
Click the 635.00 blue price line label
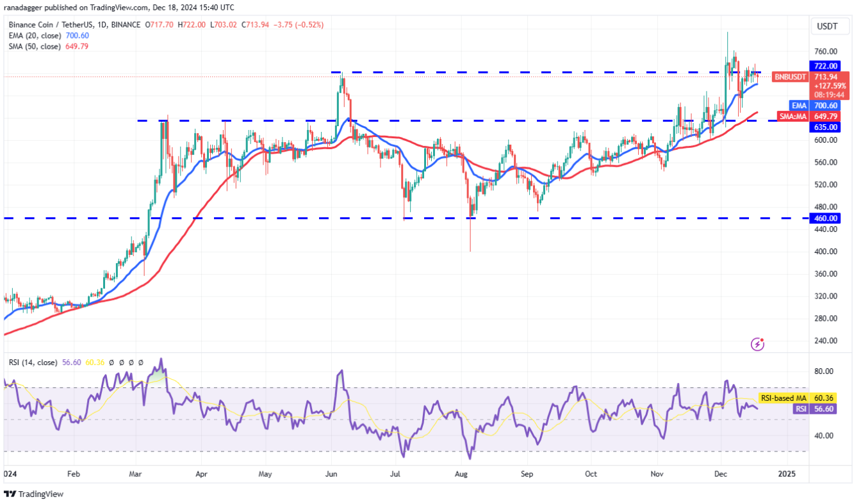825,127
